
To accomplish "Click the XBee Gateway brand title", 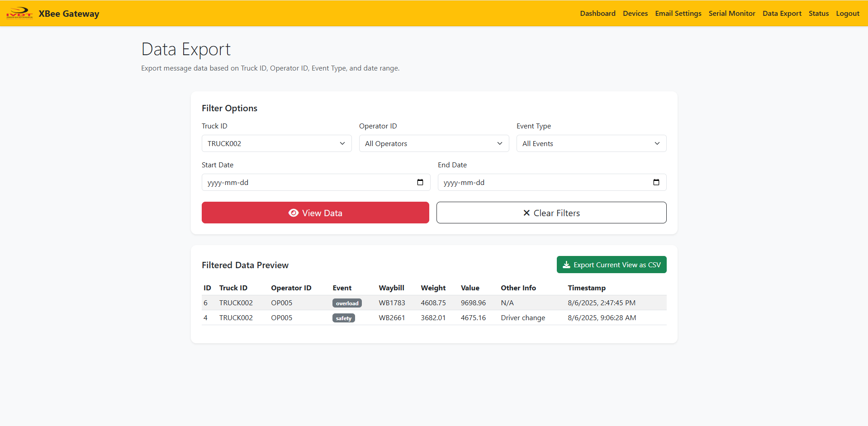I will tap(69, 14).
